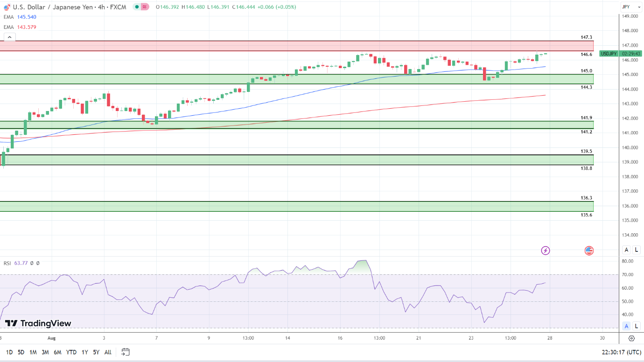
Task: Collapse the indicator legend with the chevron
Action: (x=9, y=37)
